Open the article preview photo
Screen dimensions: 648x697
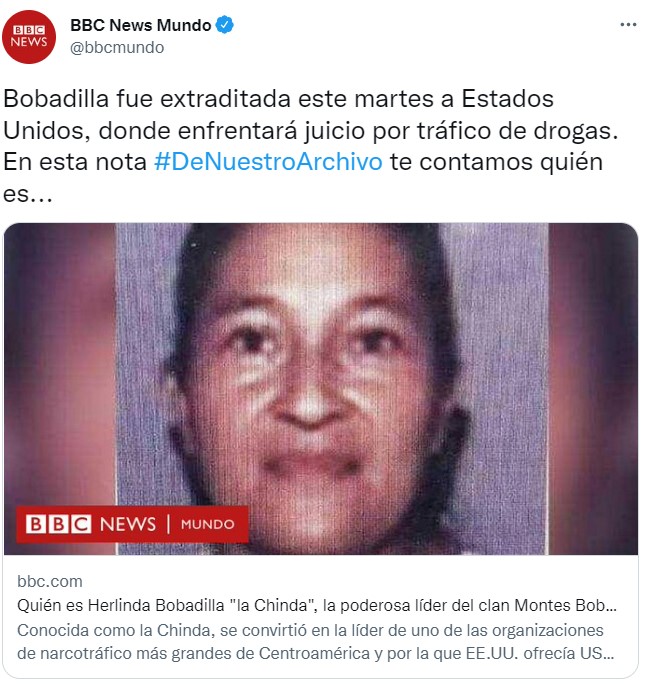point(321,389)
